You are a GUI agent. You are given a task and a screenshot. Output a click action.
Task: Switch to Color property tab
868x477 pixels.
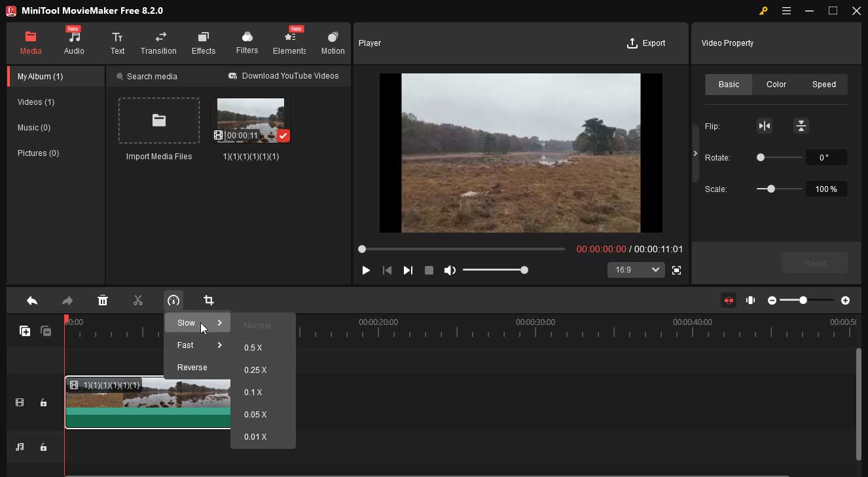776,85
